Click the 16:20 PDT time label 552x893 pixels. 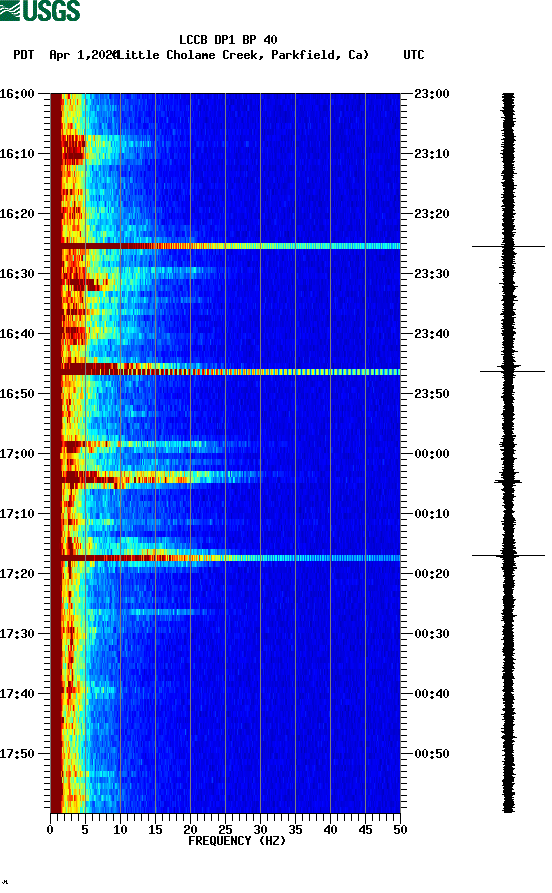pos(17,214)
